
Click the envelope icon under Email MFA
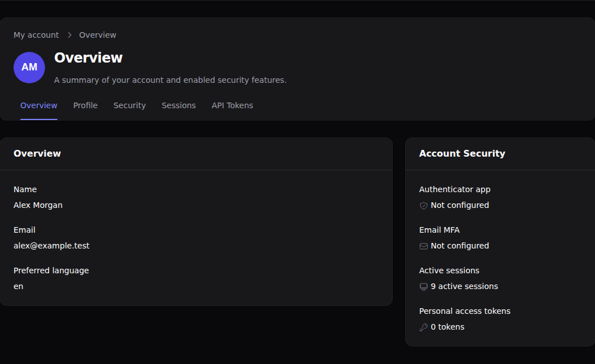coord(424,246)
